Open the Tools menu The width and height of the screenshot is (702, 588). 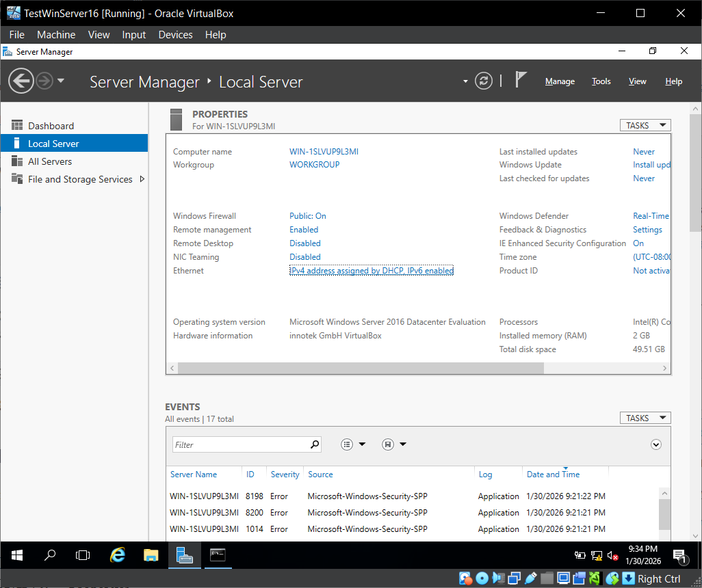pyautogui.click(x=601, y=81)
